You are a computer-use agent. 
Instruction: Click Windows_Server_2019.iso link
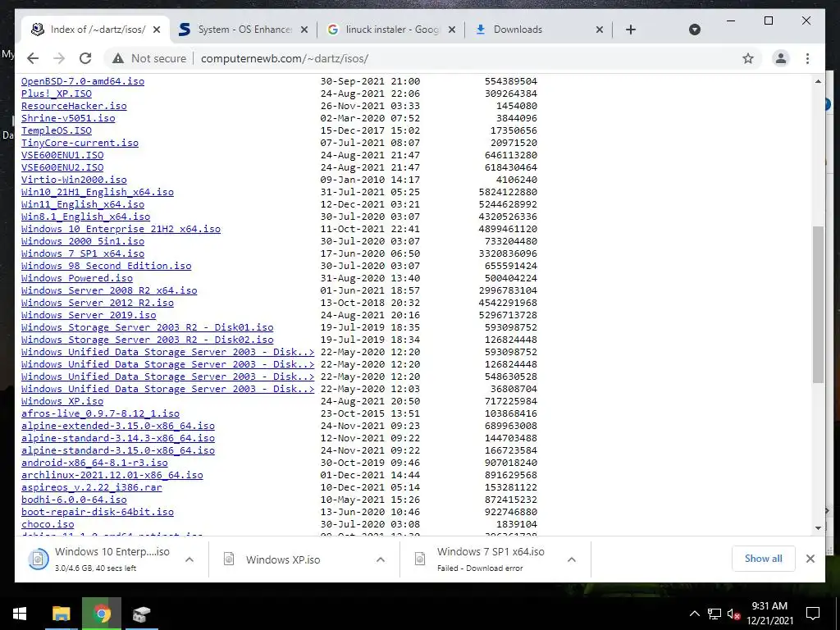coord(89,316)
